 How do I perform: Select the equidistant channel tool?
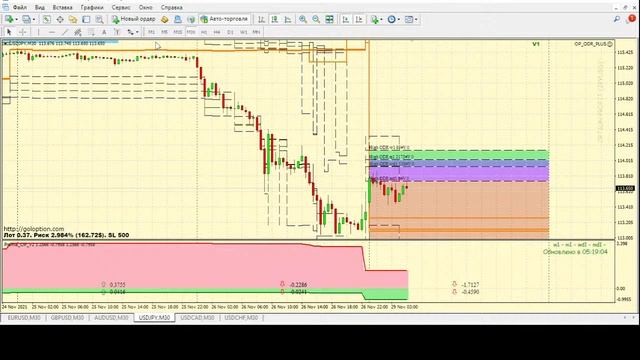click(78, 32)
